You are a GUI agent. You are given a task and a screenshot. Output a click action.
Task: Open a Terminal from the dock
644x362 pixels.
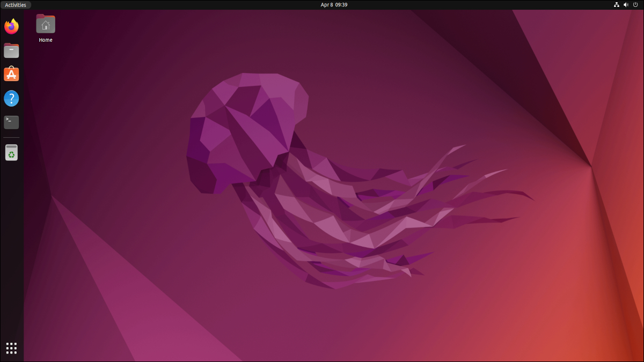click(x=11, y=122)
